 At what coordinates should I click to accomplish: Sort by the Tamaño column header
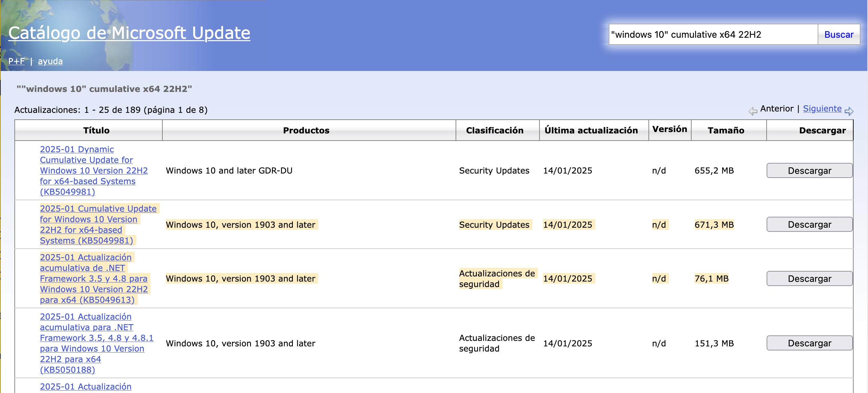pos(726,130)
